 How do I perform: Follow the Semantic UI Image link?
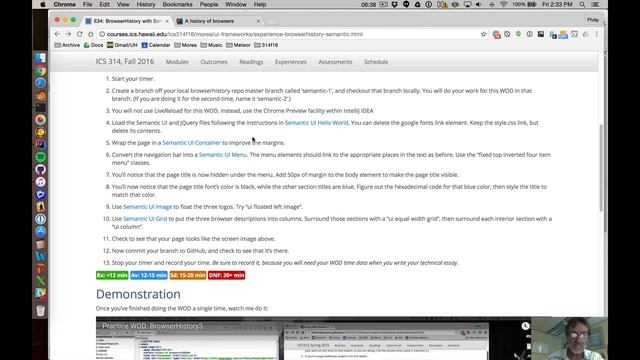click(147, 207)
